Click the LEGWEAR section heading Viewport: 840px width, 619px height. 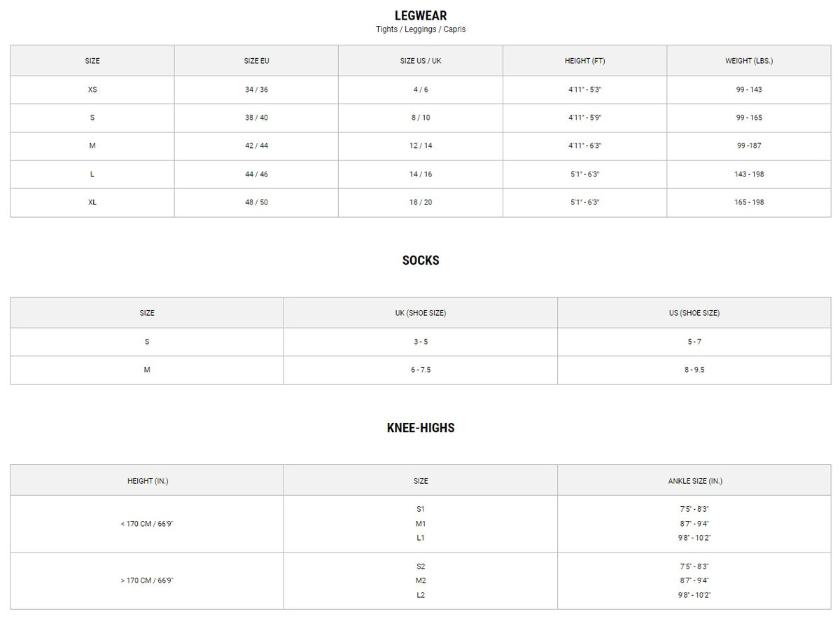(420, 16)
